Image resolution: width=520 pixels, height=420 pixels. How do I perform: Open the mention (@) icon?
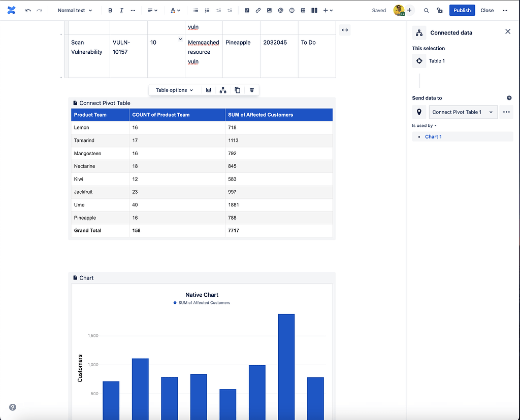(x=280, y=10)
